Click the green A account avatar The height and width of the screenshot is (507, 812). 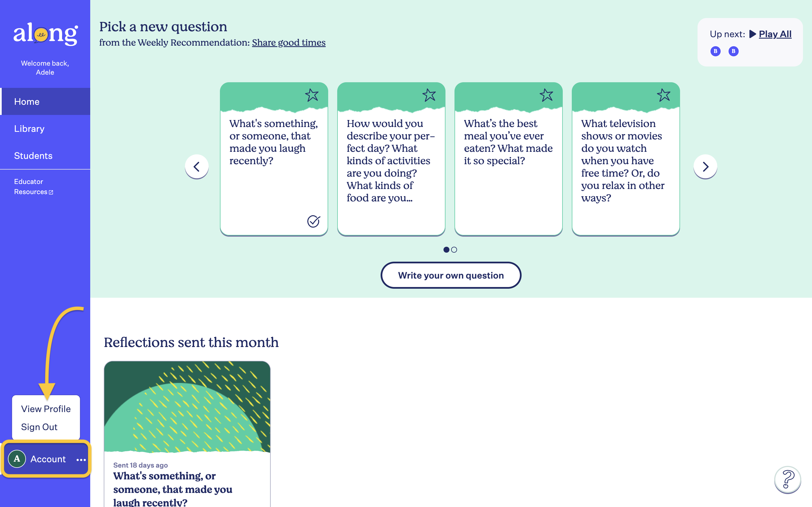17,459
